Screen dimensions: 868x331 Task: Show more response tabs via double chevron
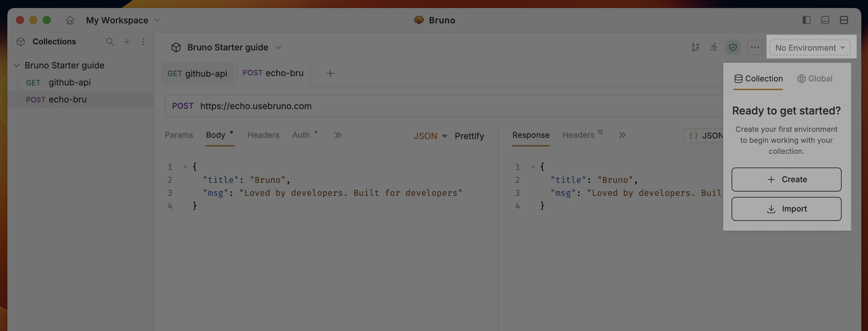coord(622,135)
